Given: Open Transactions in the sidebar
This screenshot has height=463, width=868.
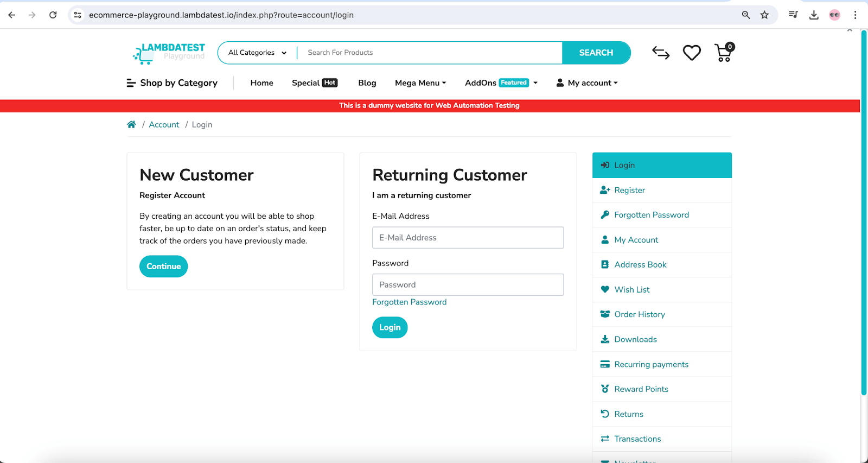Looking at the screenshot, I should [662, 439].
